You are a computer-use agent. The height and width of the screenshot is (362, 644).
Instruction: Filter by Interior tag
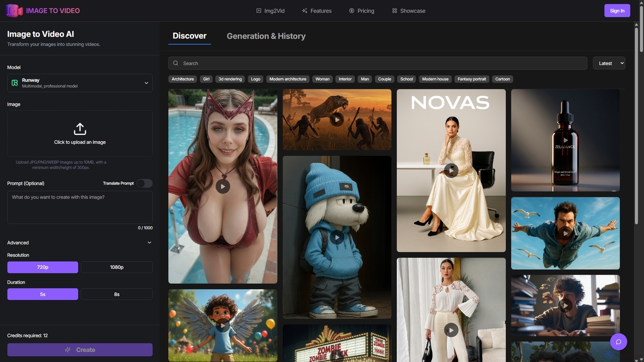click(345, 79)
